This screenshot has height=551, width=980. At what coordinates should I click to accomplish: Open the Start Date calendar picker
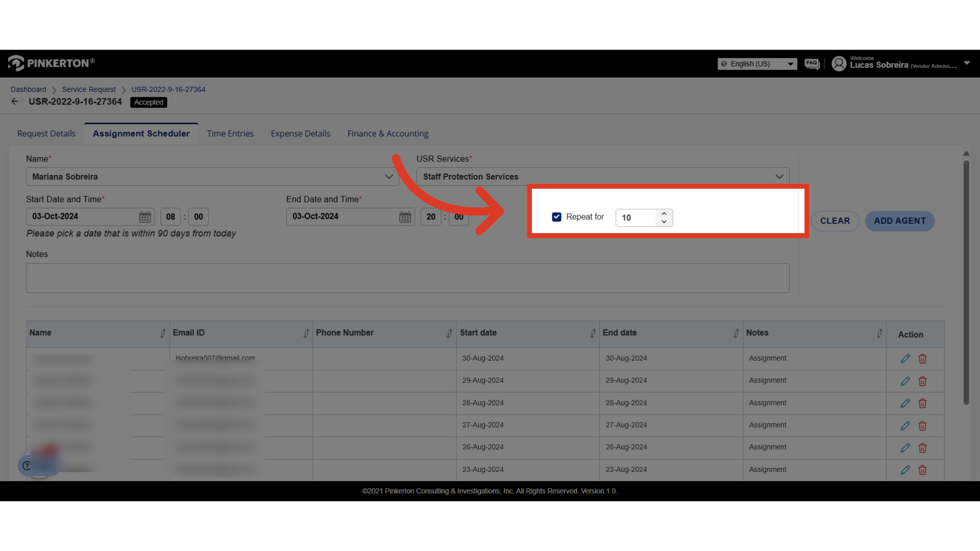pyautogui.click(x=145, y=217)
